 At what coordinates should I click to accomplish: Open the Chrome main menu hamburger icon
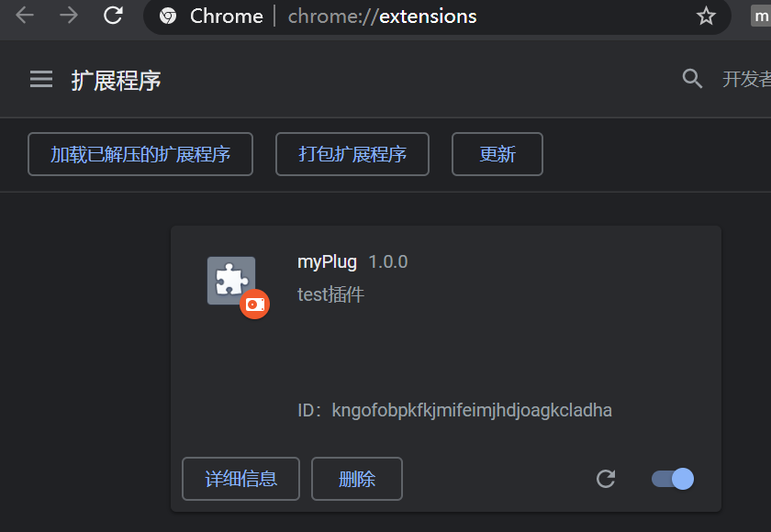(40, 79)
